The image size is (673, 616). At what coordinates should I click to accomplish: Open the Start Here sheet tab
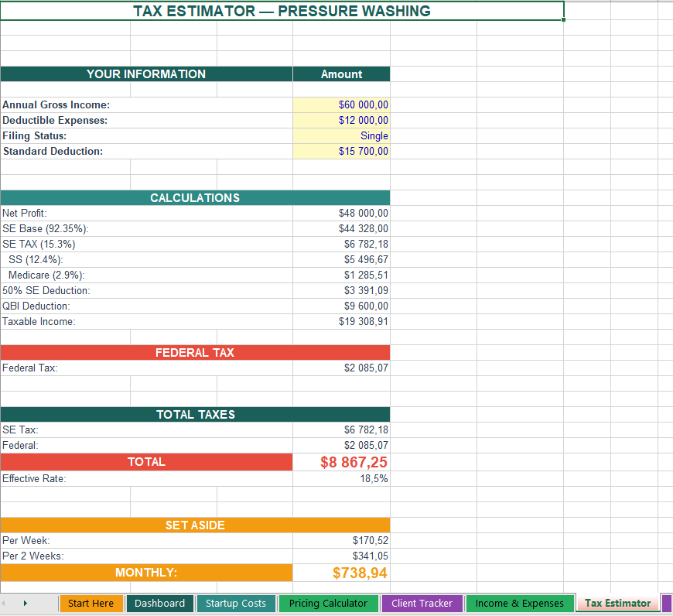(91, 603)
